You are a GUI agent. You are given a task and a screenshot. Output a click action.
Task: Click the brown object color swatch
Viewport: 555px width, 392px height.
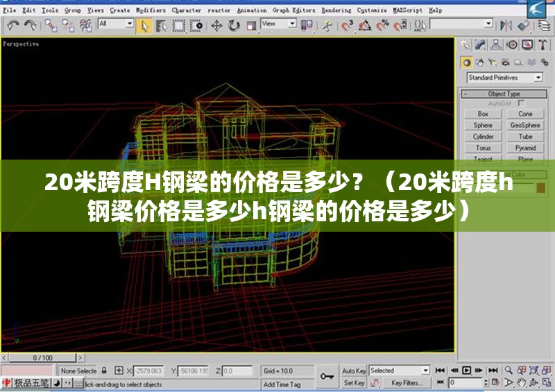pos(541,187)
